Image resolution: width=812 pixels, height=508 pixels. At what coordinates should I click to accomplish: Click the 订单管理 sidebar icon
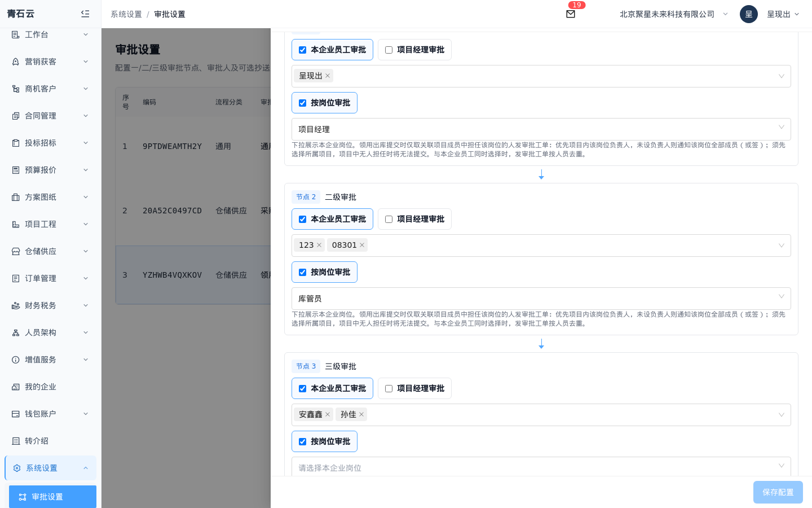tap(16, 278)
